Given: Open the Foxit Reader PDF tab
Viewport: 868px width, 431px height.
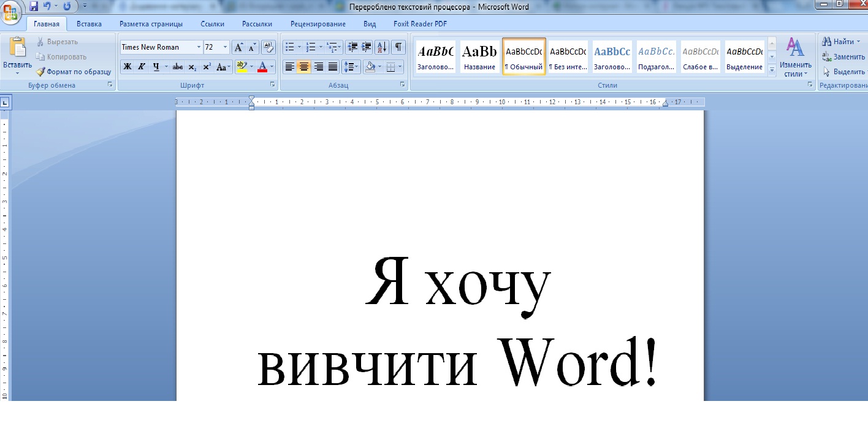Looking at the screenshot, I should tap(420, 24).
